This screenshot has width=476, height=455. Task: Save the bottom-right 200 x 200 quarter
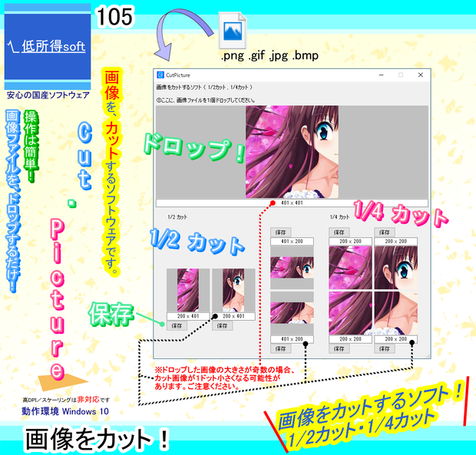pos(385,349)
